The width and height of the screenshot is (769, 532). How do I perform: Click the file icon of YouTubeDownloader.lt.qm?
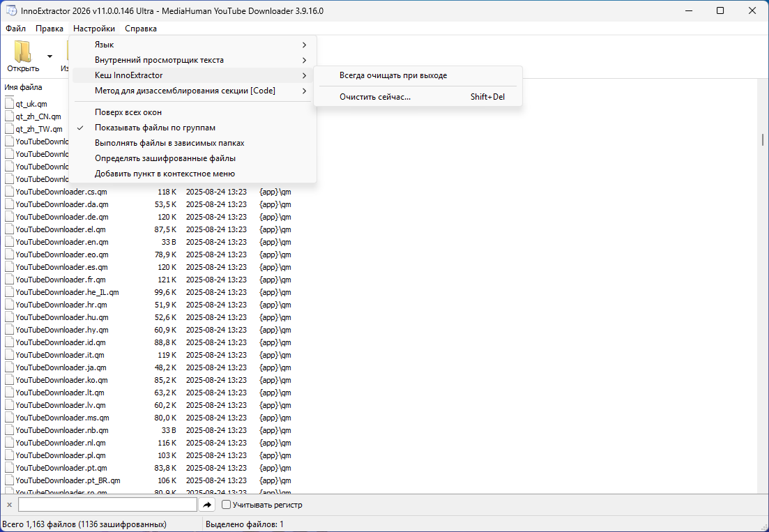[9, 393]
